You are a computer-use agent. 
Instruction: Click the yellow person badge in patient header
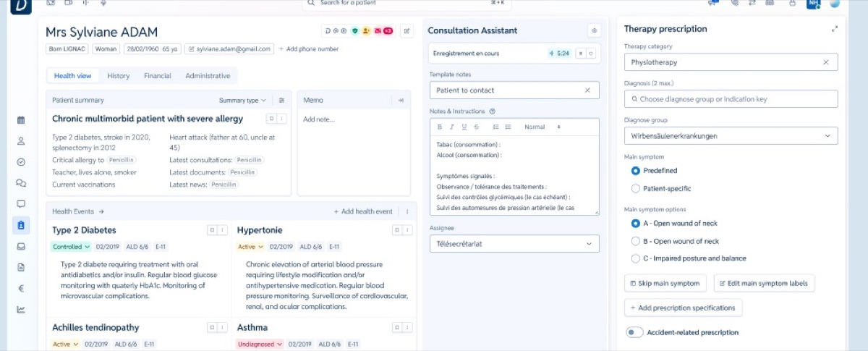(x=366, y=31)
